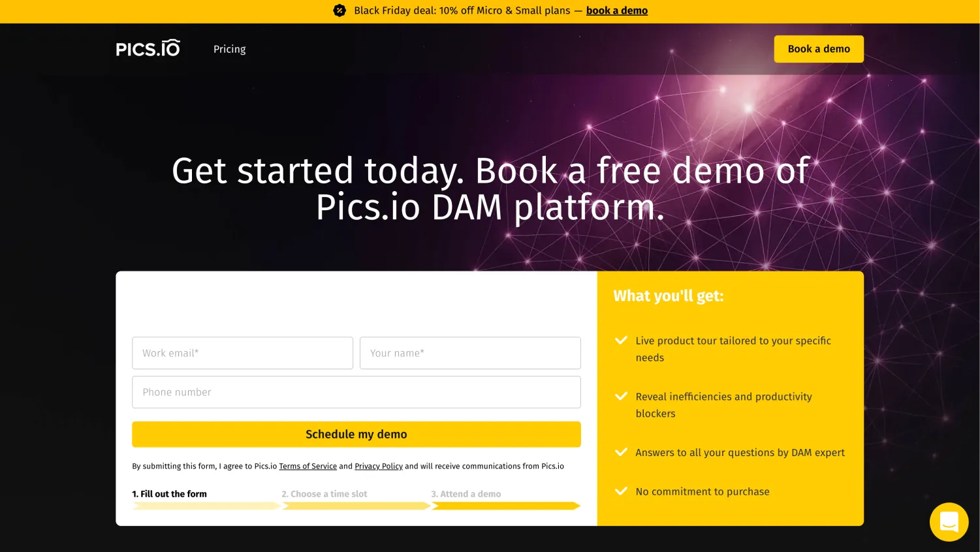980x552 pixels.
Task: Click the checkmark beside 'No commitment to purchase'
Action: 620,491
